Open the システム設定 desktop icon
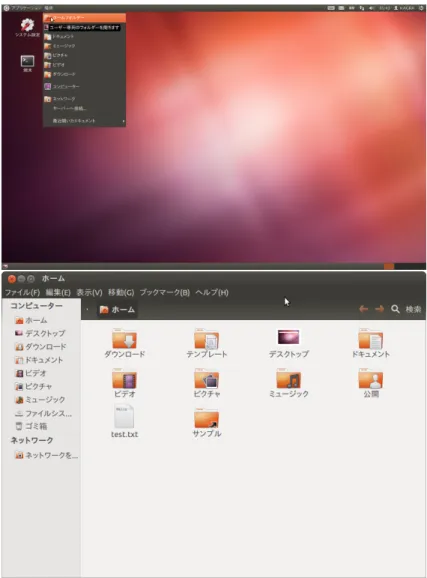 coord(27,27)
